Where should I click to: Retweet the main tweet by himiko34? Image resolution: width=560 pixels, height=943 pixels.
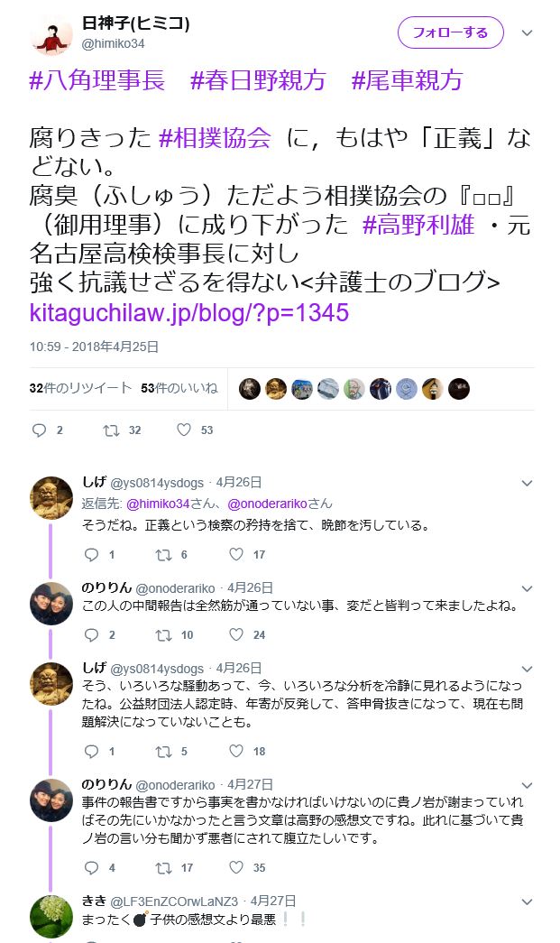coord(111,430)
